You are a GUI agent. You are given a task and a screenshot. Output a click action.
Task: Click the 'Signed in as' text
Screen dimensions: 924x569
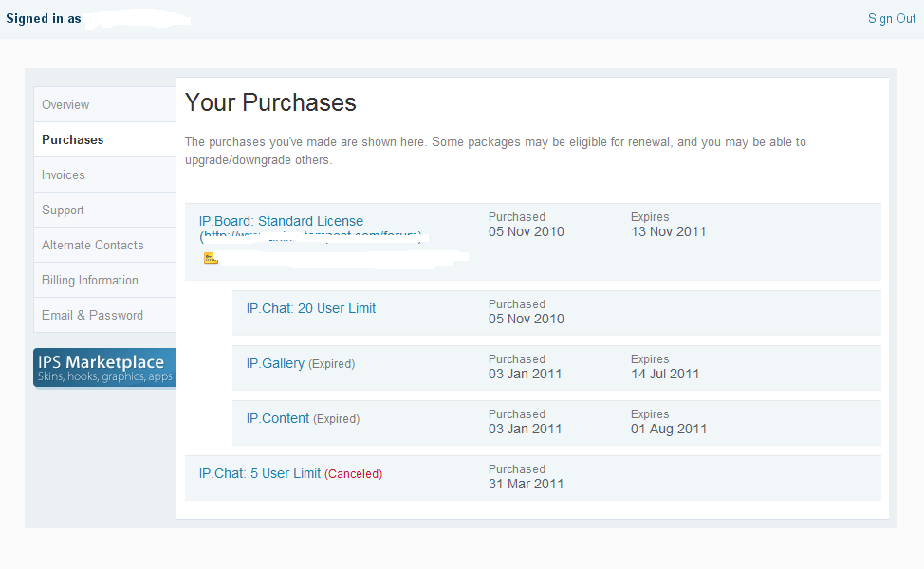44,18
